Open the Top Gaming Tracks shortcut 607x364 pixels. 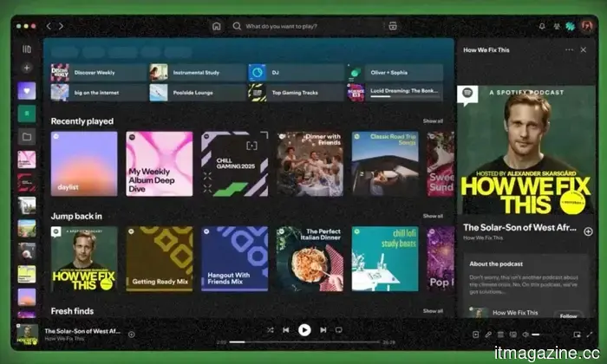296,93
